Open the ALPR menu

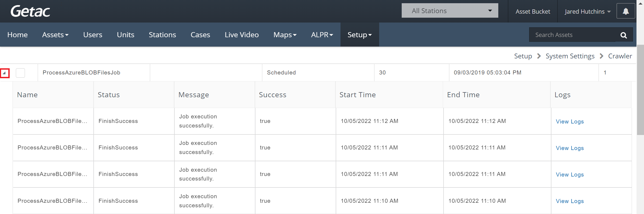pyautogui.click(x=322, y=35)
